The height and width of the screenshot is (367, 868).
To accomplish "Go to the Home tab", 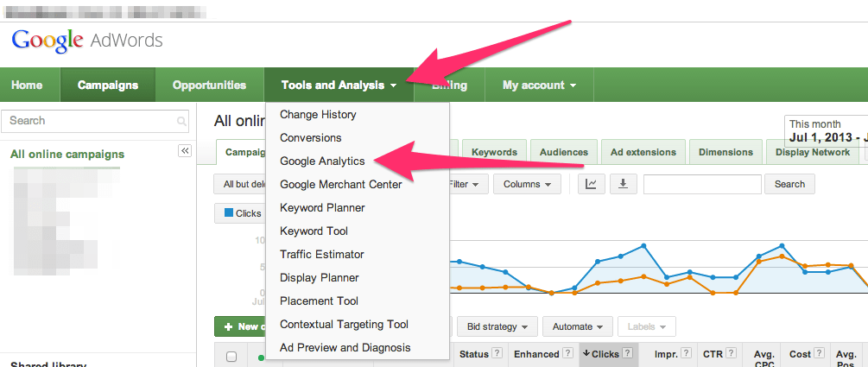I will pyautogui.click(x=27, y=85).
